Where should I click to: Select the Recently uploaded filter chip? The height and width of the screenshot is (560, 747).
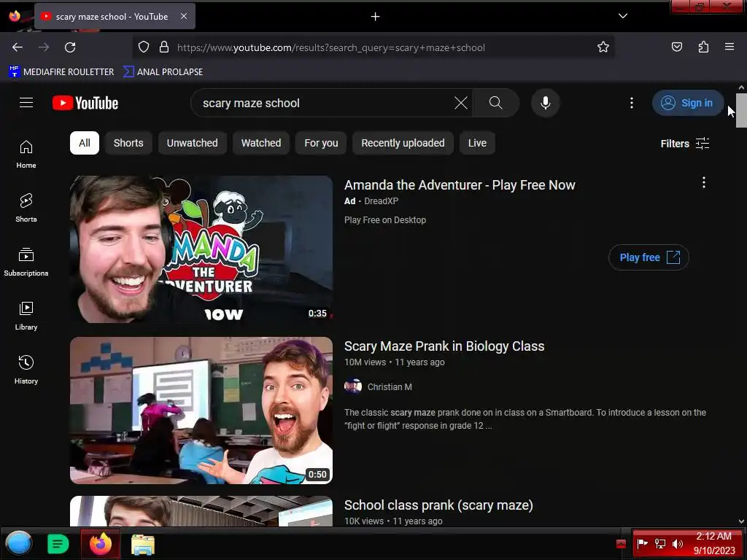click(x=403, y=143)
